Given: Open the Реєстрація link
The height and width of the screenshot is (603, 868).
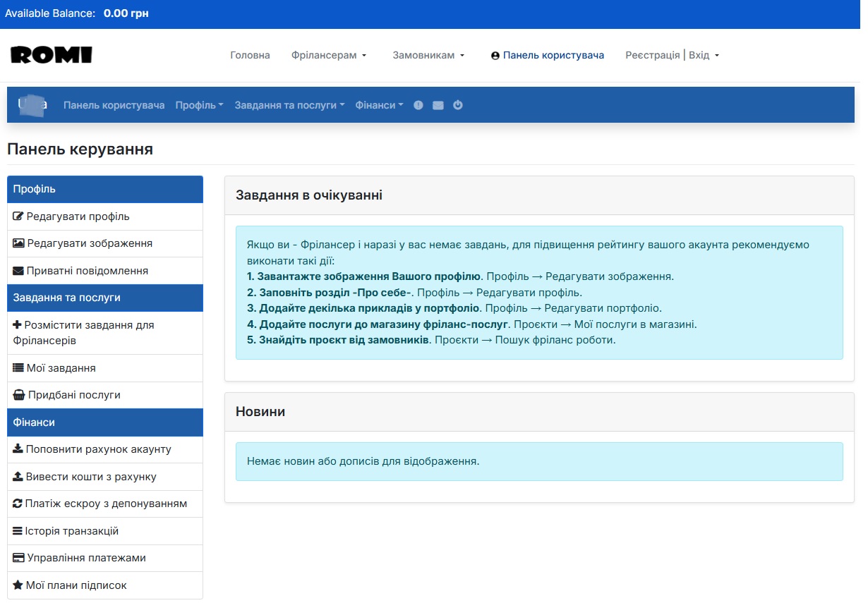Looking at the screenshot, I should (651, 54).
